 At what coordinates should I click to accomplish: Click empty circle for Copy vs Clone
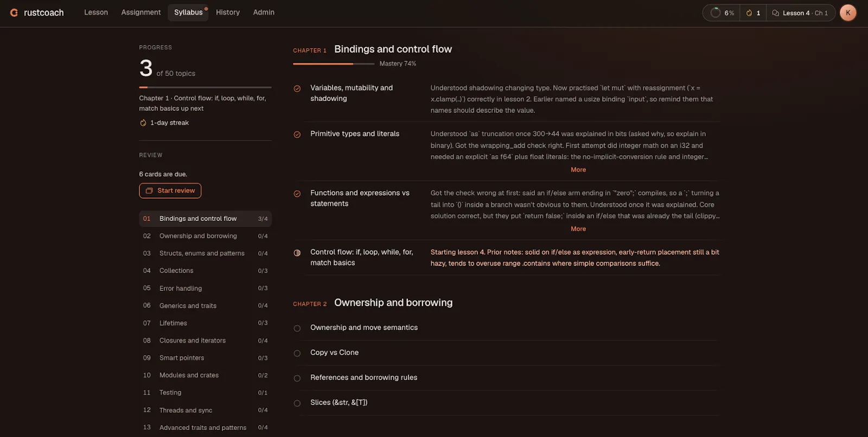(297, 353)
